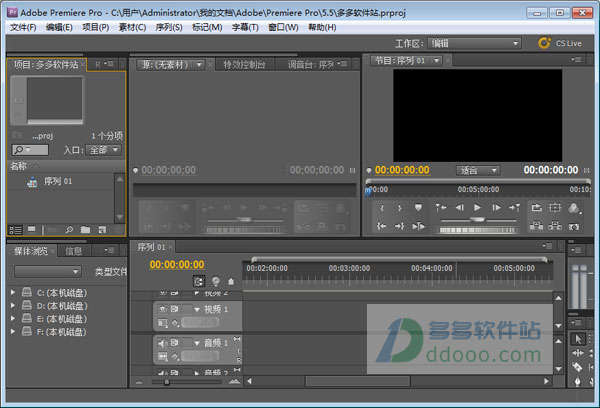The image size is (600, 408).
Task: Open the 工作区 workspace dropdown
Action: point(474,43)
